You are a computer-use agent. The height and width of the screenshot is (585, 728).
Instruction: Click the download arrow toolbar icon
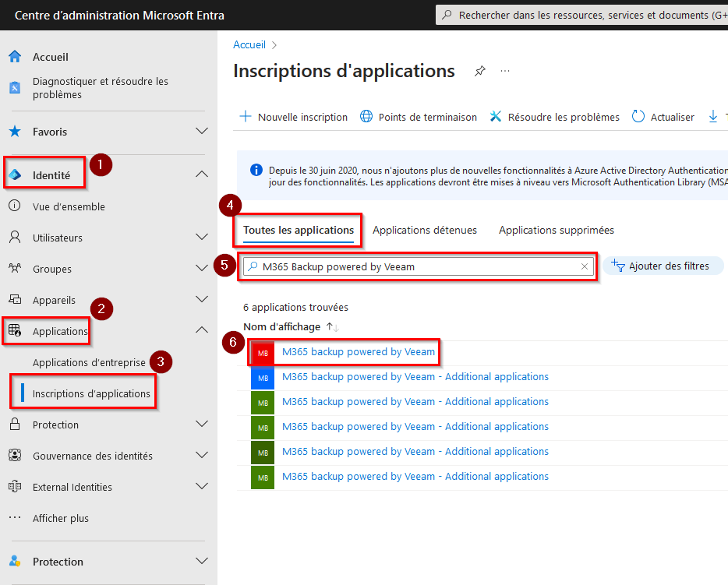point(713,116)
